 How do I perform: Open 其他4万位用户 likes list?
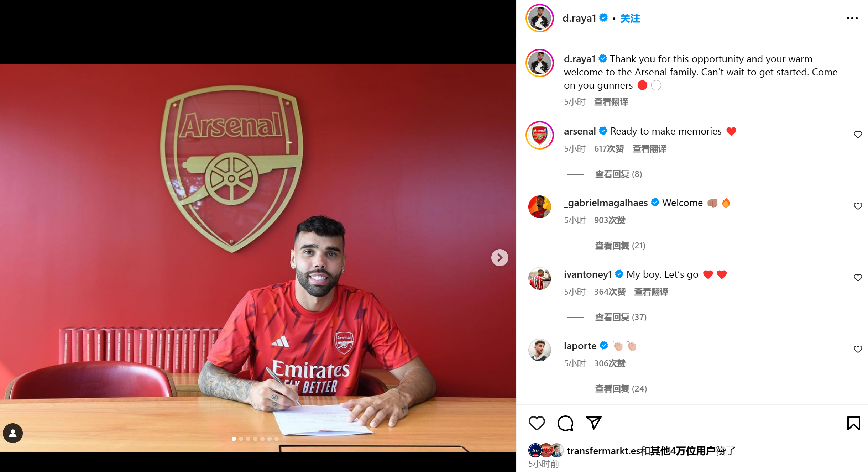pos(683,451)
